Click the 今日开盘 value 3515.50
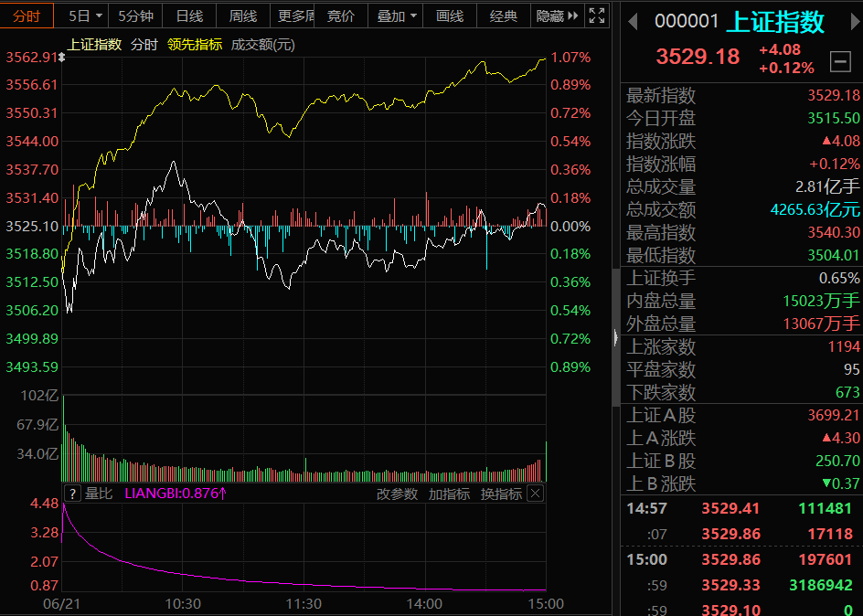The height and width of the screenshot is (616, 863). click(x=833, y=118)
